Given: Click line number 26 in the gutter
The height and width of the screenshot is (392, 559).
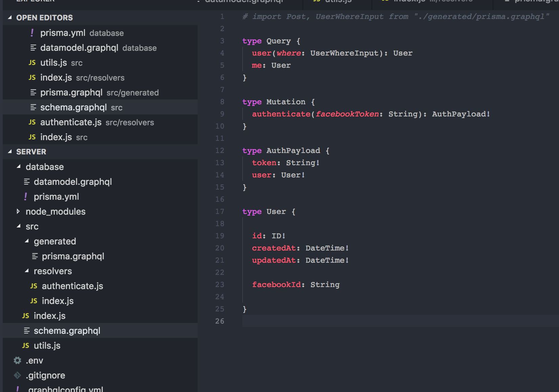Looking at the screenshot, I should (x=220, y=321).
